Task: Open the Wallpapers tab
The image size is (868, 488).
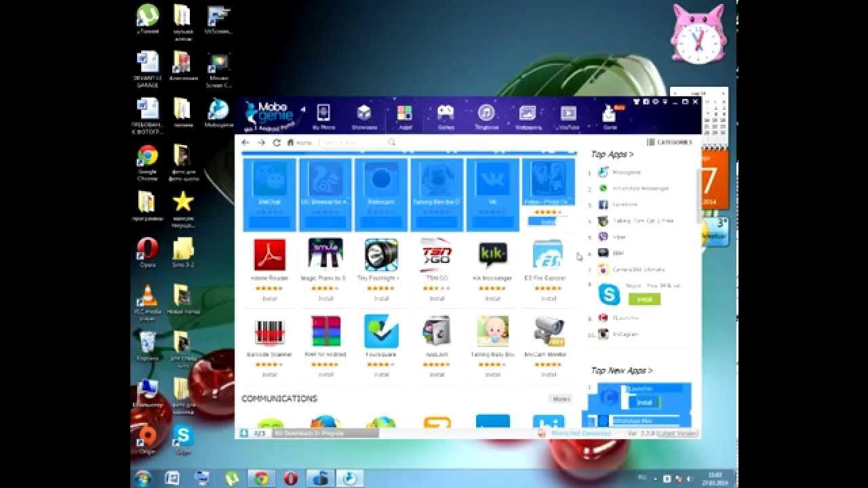Action: [528, 117]
